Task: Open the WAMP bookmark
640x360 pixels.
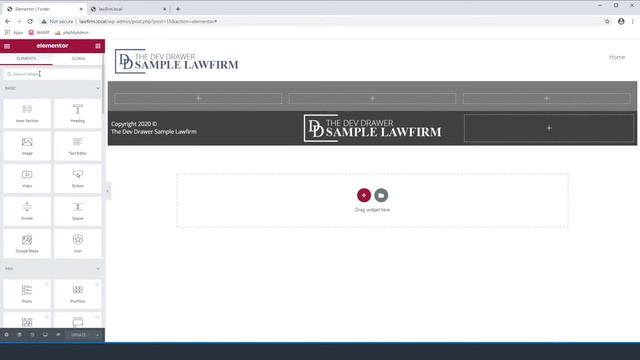Action: coord(39,32)
